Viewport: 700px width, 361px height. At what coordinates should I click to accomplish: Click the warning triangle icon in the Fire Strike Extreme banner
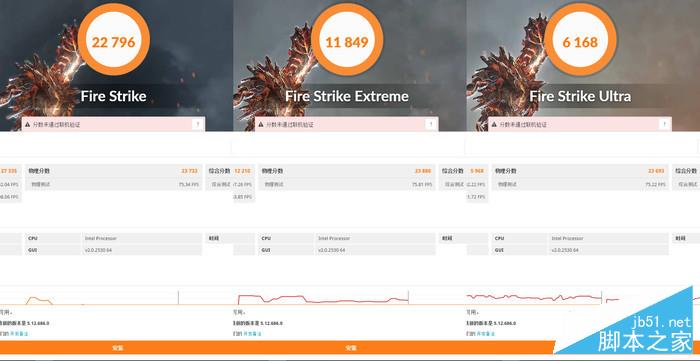pos(261,125)
